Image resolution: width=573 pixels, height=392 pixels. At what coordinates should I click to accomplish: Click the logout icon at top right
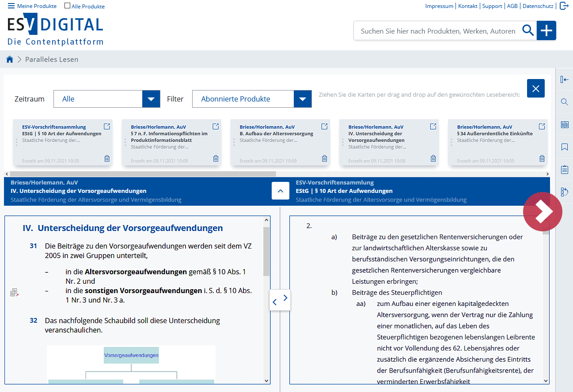coord(564,6)
